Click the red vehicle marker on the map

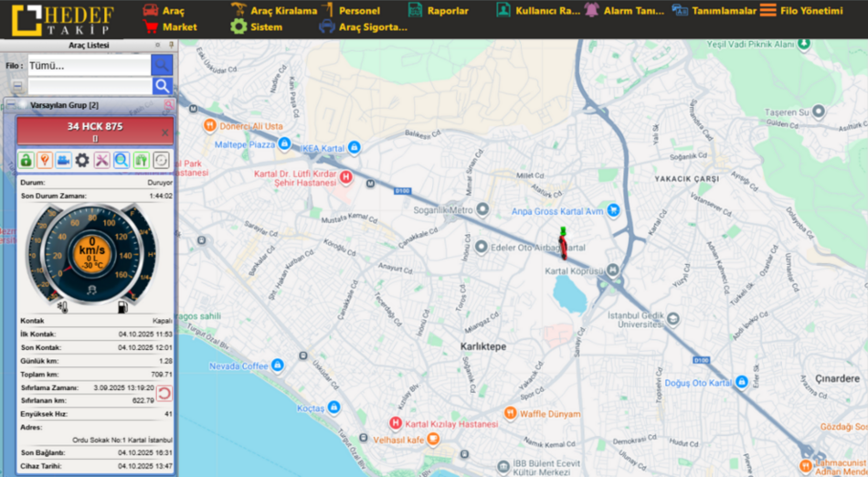point(563,247)
